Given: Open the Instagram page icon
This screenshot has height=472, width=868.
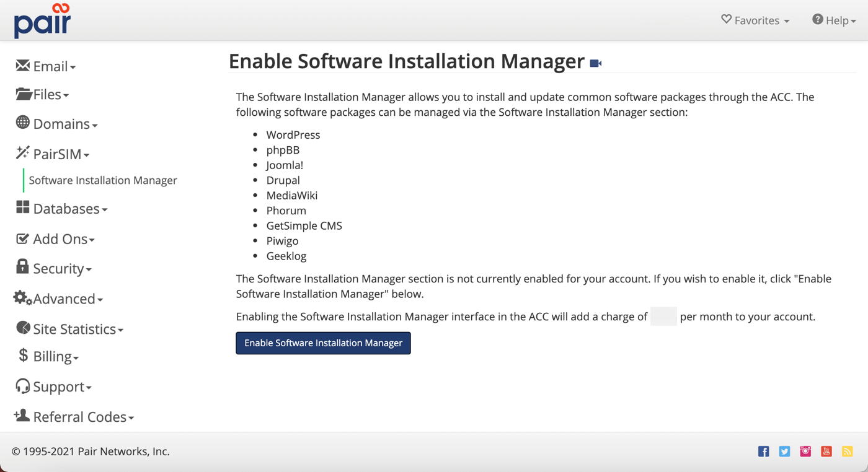Looking at the screenshot, I should (805, 452).
